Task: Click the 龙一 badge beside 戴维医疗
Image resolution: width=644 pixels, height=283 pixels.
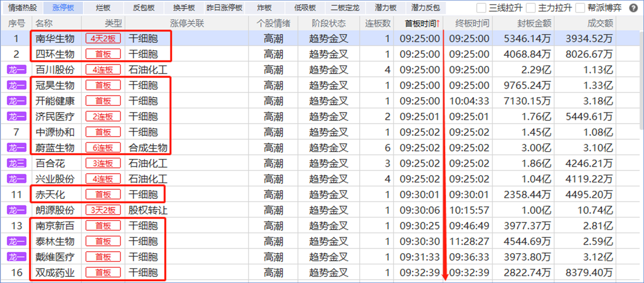Action: coord(17,257)
